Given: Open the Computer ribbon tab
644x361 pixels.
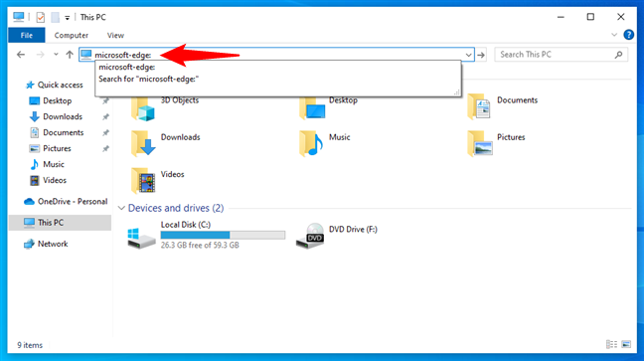Looking at the screenshot, I should coord(71,36).
